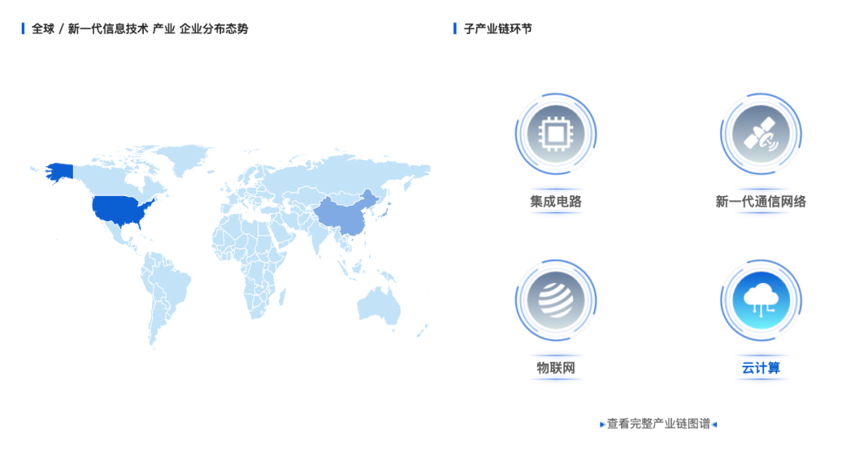Click Australia on the world map
The width and height of the screenshot is (868, 471).
coord(379,305)
